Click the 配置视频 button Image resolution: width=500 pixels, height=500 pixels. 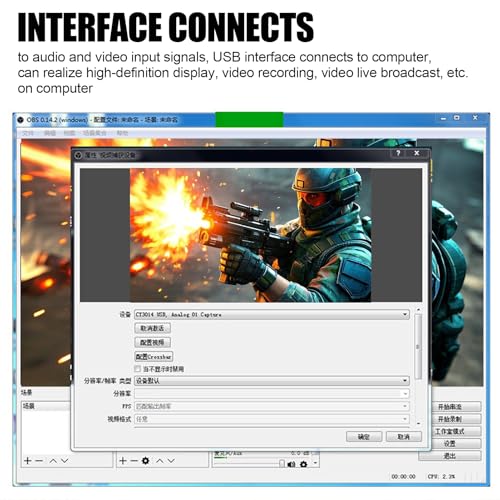153,342
